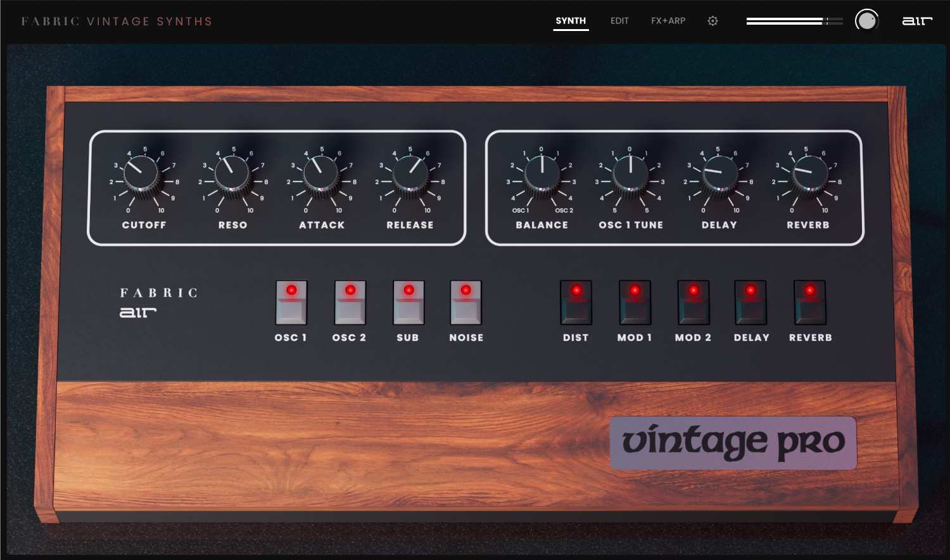The width and height of the screenshot is (950, 560).
Task: Switch to the EDIT tab
Action: [619, 20]
